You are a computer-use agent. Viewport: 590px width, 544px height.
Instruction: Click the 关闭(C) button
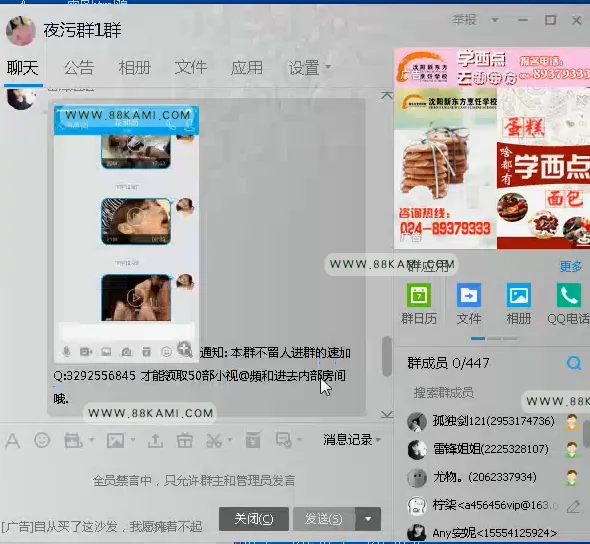(x=254, y=519)
